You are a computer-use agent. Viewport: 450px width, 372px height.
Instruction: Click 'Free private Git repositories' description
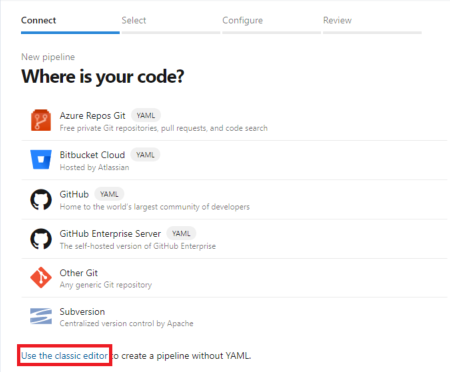[x=163, y=128]
